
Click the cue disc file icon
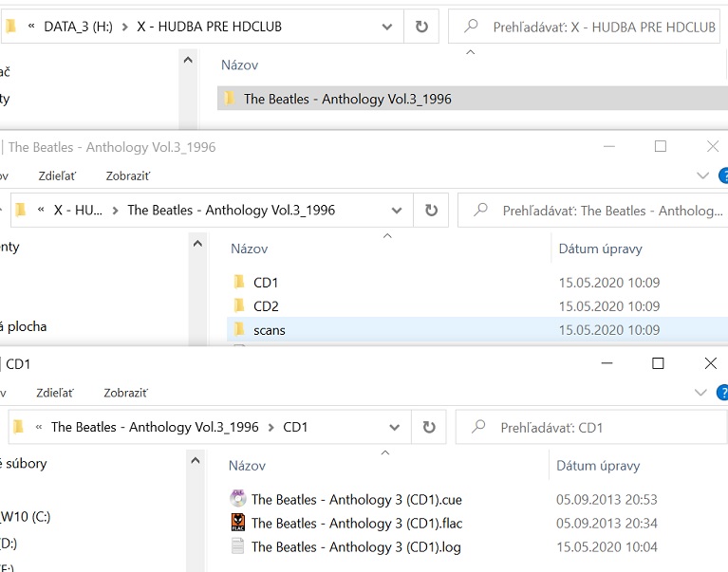click(237, 498)
